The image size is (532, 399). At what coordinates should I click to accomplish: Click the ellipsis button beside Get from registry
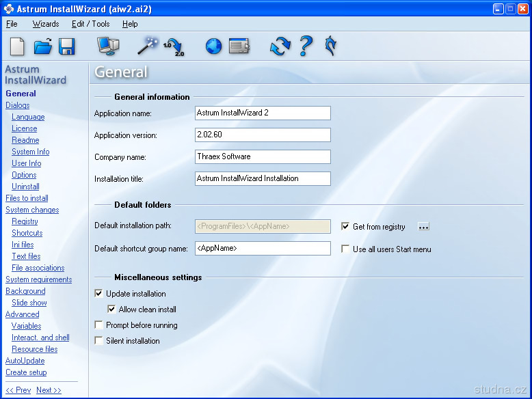coord(423,227)
